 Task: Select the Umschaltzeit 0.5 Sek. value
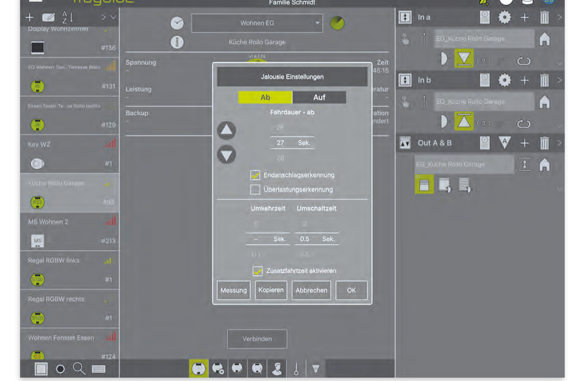coord(316,239)
